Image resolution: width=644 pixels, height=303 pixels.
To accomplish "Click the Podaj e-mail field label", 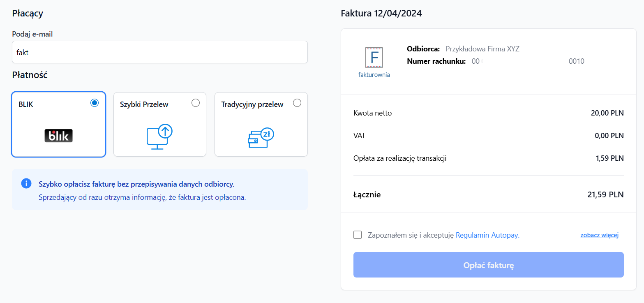I will 32,34.
